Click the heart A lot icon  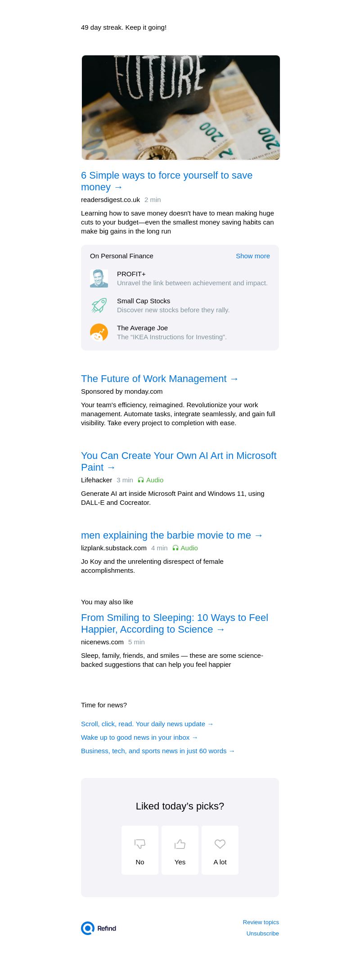pos(220,844)
